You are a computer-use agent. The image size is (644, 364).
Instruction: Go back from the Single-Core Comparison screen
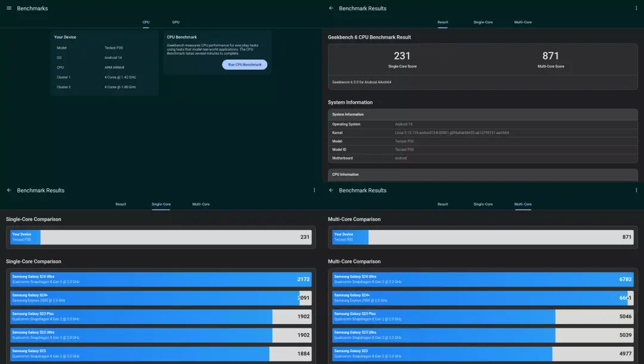pos(9,191)
